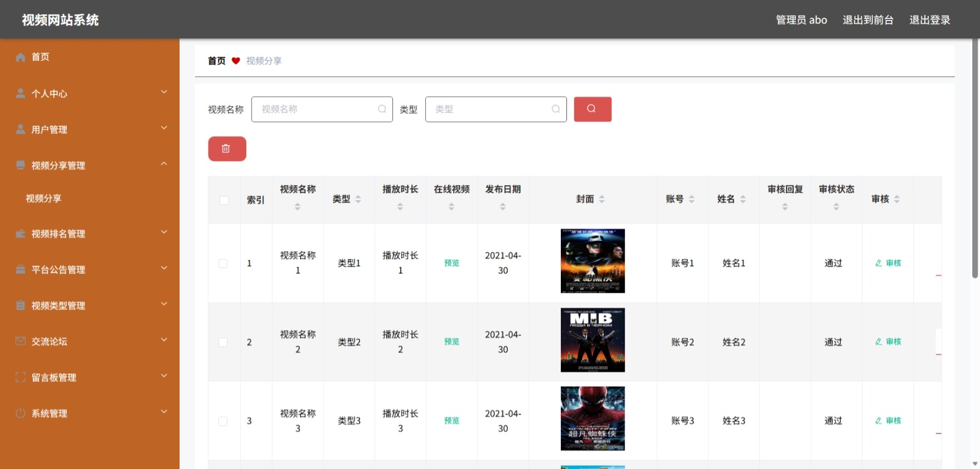
Task: Click the person icon next to 个人中心
Action: tap(21, 93)
